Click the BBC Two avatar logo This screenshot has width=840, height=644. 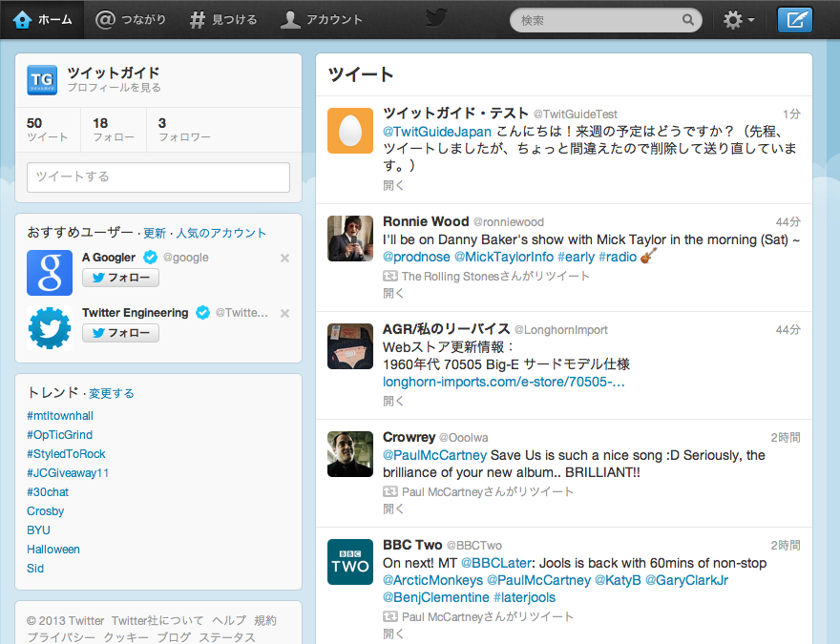point(350,562)
